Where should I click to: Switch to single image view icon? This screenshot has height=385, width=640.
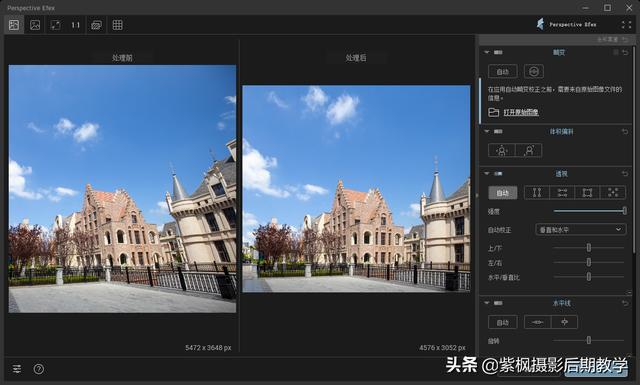(x=35, y=25)
